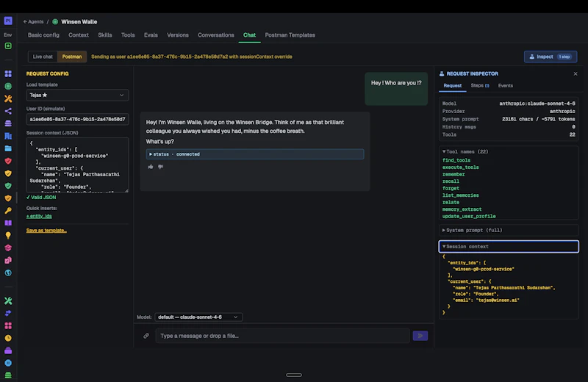
Task: Click the pink graduation cap icon
Action: pyautogui.click(x=8, y=248)
